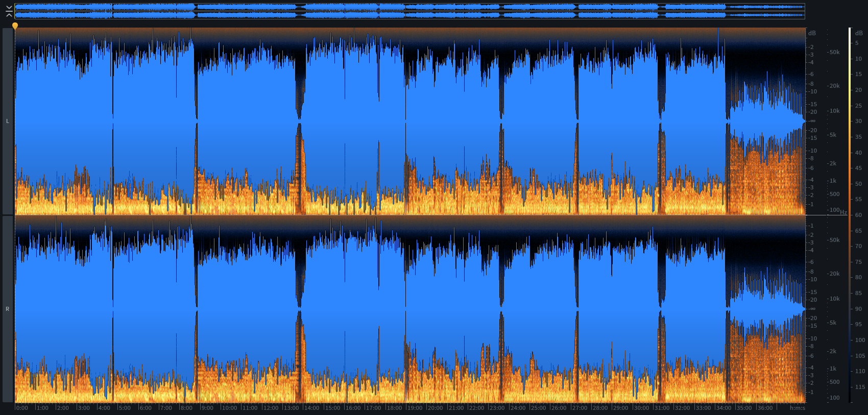Open the h:m:s time format label

pos(798,408)
